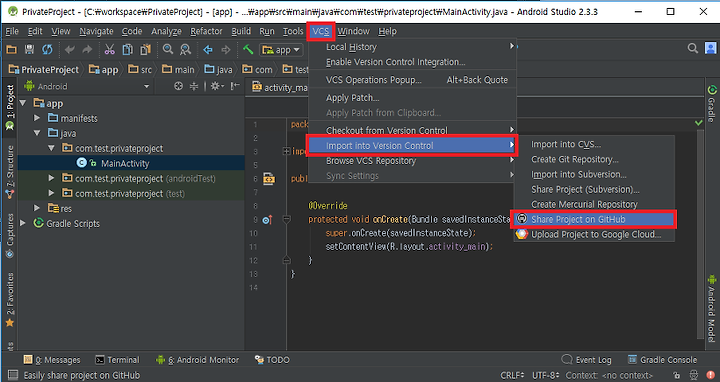This screenshot has width=720, height=382.
Task: Open the TODO tool window
Action: click(272, 360)
